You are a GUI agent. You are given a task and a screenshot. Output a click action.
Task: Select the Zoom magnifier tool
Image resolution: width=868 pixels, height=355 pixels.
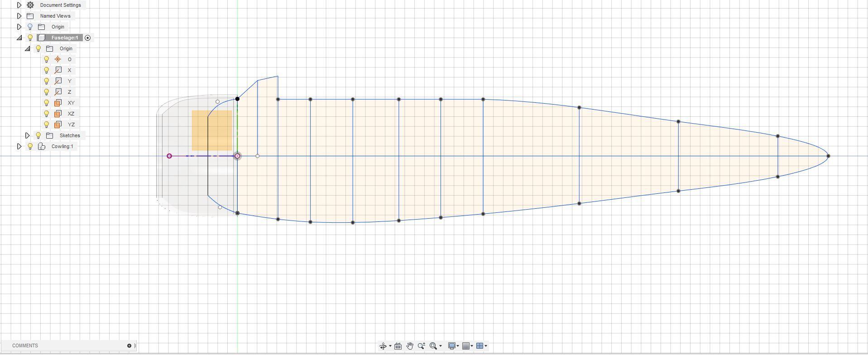point(422,346)
